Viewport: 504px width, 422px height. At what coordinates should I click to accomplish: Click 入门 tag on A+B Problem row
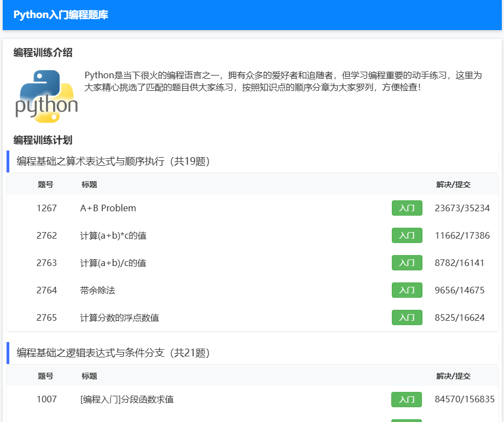pyautogui.click(x=407, y=208)
